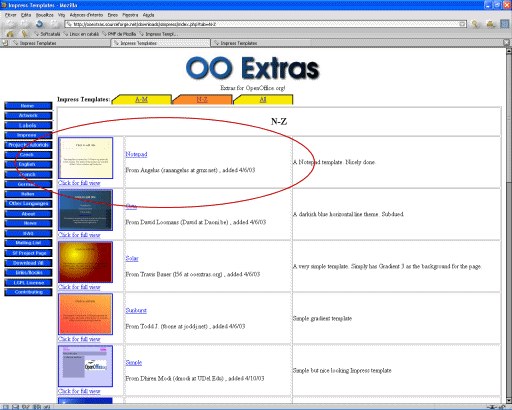Click the Solar template thumbnail
Screen dimensions: 512x410
tap(86, 262)
